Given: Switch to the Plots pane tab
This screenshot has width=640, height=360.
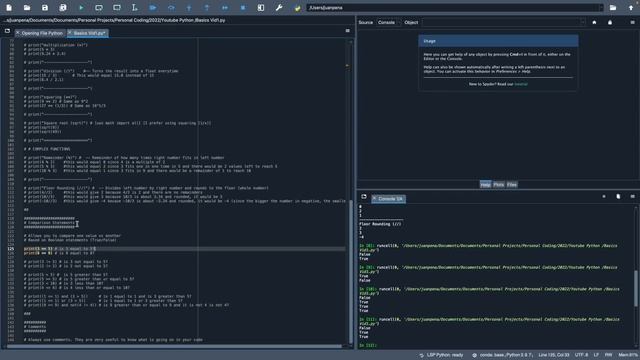Looking at the screenshot, I should pos(499,184).
